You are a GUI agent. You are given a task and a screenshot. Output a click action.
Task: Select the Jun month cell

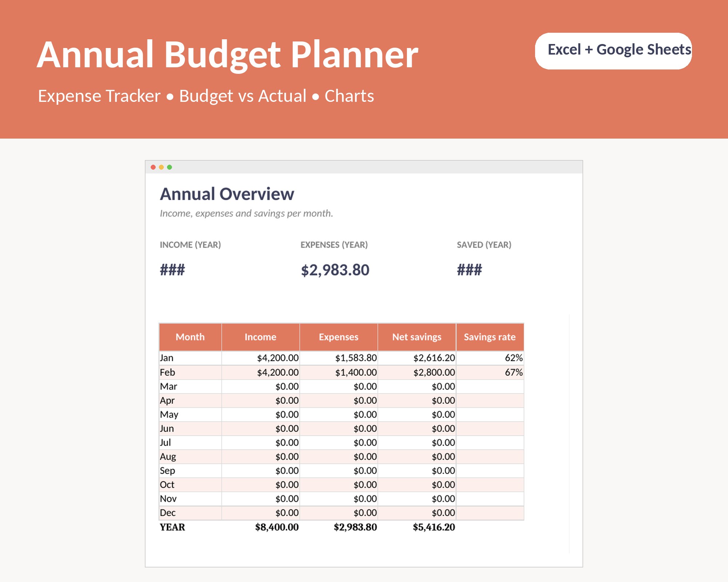[x=190, y=428]
